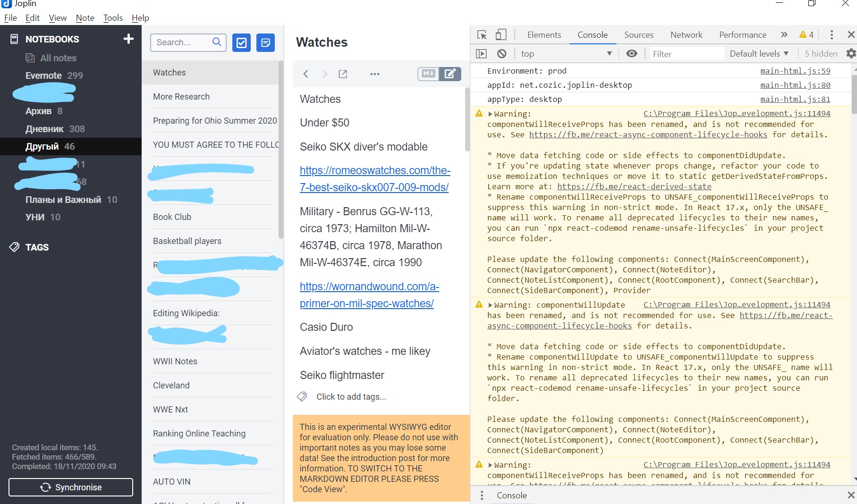Click the live expression eye icon

632,53
